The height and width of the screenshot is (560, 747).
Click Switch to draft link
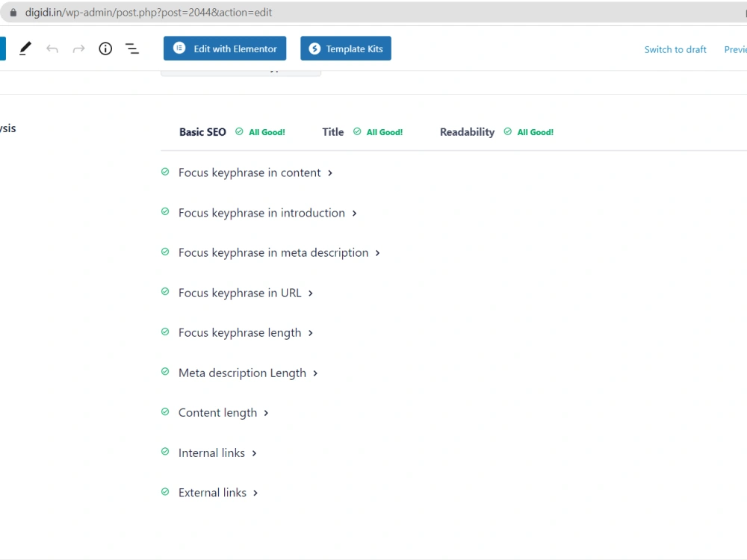pos(675,49)
